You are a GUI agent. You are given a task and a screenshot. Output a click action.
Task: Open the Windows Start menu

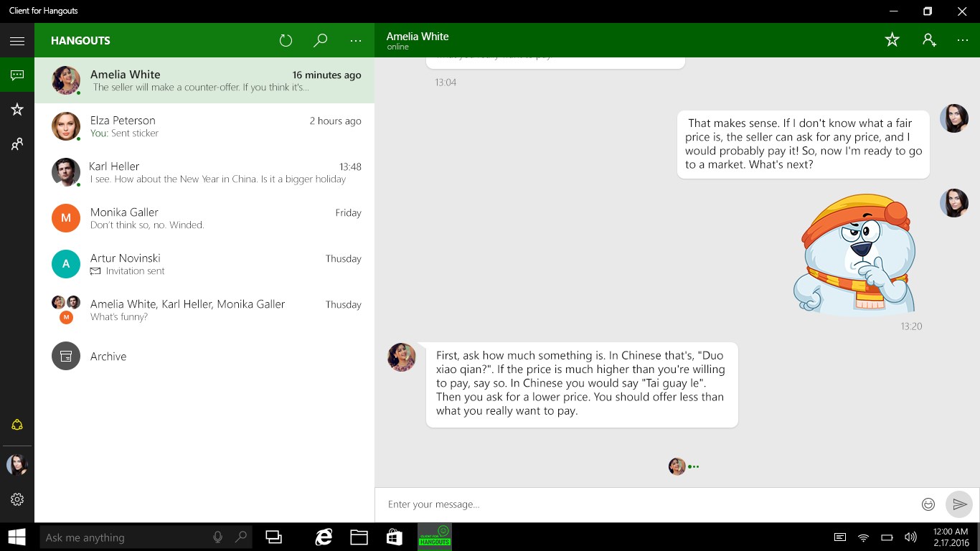pyautogui.click(x=17, y=537)
